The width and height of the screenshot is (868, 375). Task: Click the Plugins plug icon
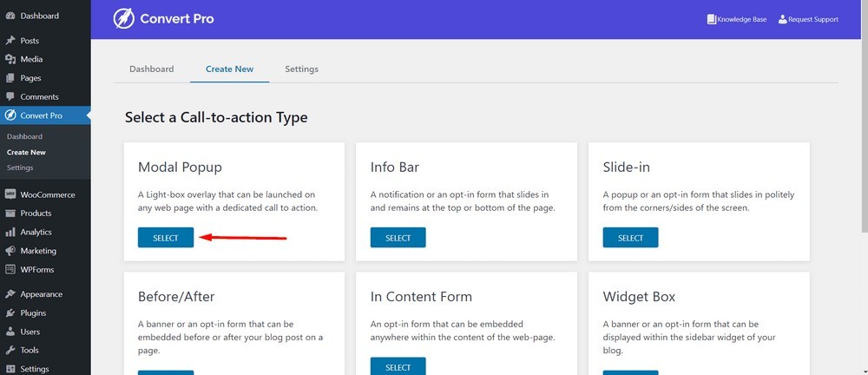pos(10,313)
